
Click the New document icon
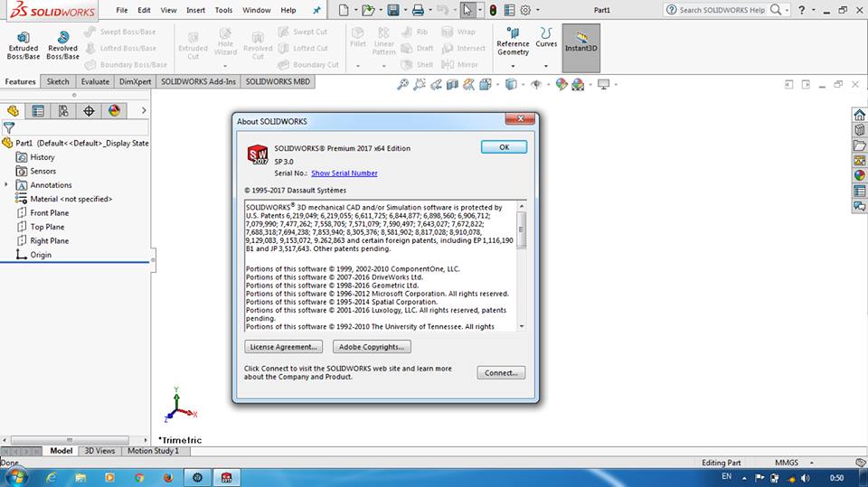pos(344,10)
